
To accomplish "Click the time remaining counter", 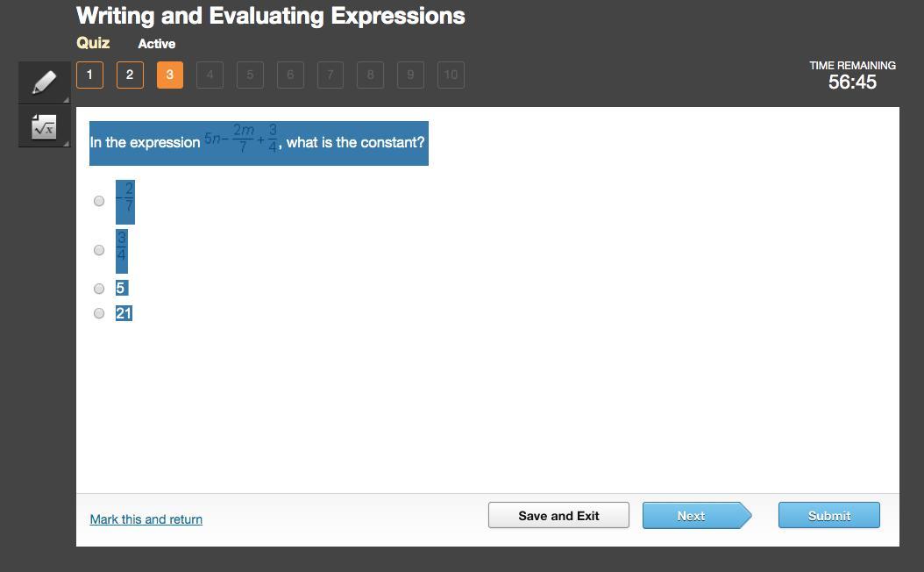I will tap(852, 82).
